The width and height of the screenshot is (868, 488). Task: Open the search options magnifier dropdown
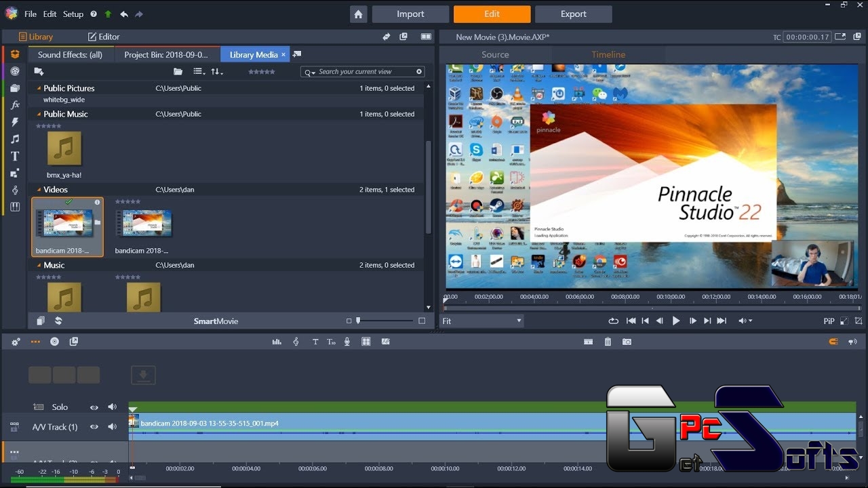(x=309, y=72)
